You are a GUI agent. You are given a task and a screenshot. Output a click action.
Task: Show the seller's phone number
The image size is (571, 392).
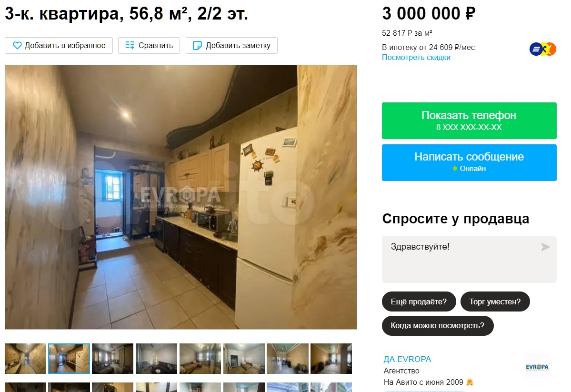pyautogui.click(x=469, y=121)
